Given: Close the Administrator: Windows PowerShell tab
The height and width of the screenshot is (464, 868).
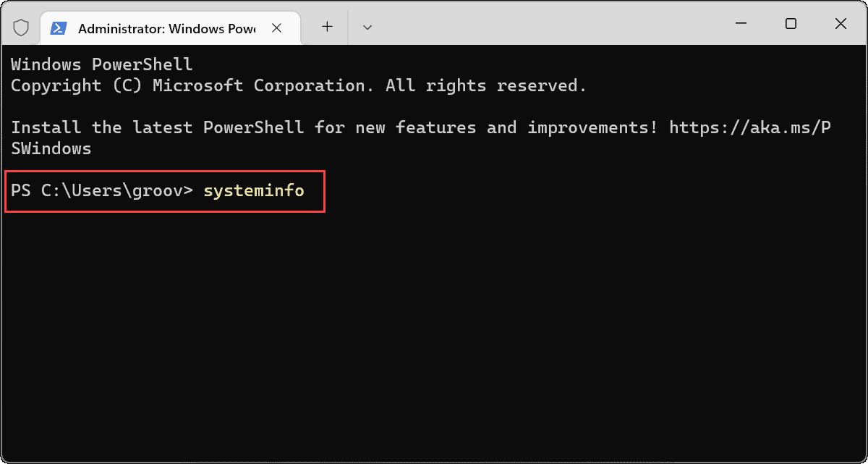Looking at the screenshot, I should tap(276, 28).
